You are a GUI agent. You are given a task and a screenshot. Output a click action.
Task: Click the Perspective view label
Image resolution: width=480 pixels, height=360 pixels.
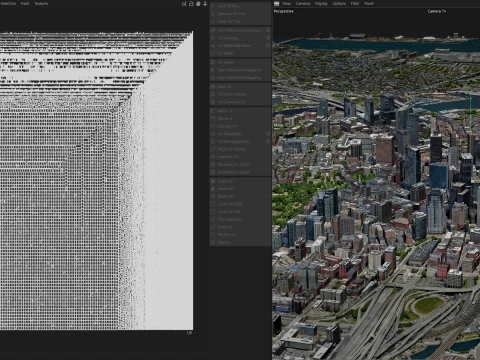pyautogui.click(x=284, y=11)
